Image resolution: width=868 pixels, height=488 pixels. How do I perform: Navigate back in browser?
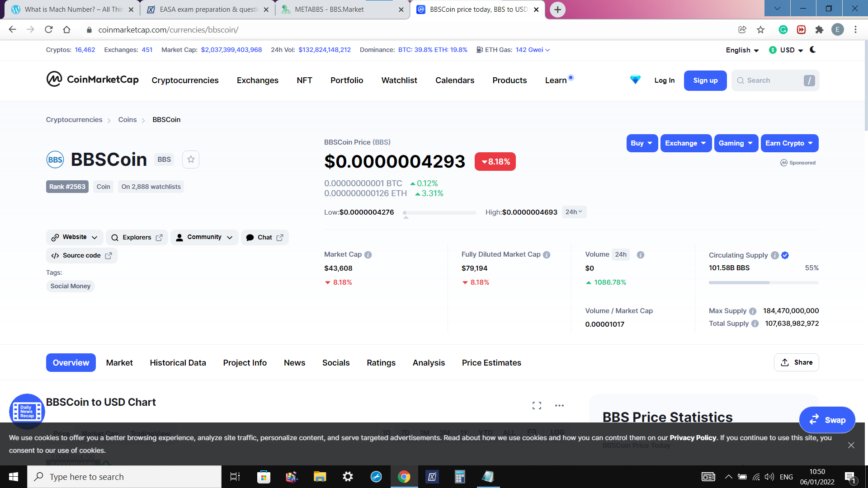[x=13, y=30]
